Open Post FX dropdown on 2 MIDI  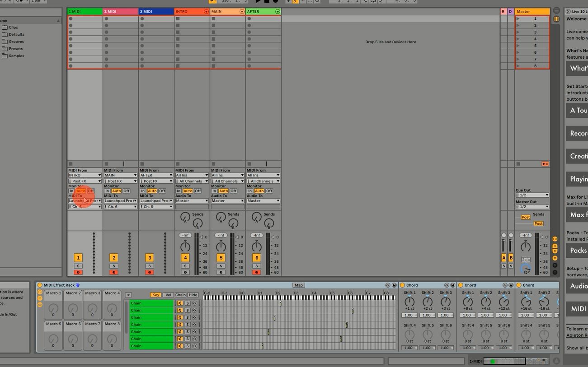tap(121, 181)
